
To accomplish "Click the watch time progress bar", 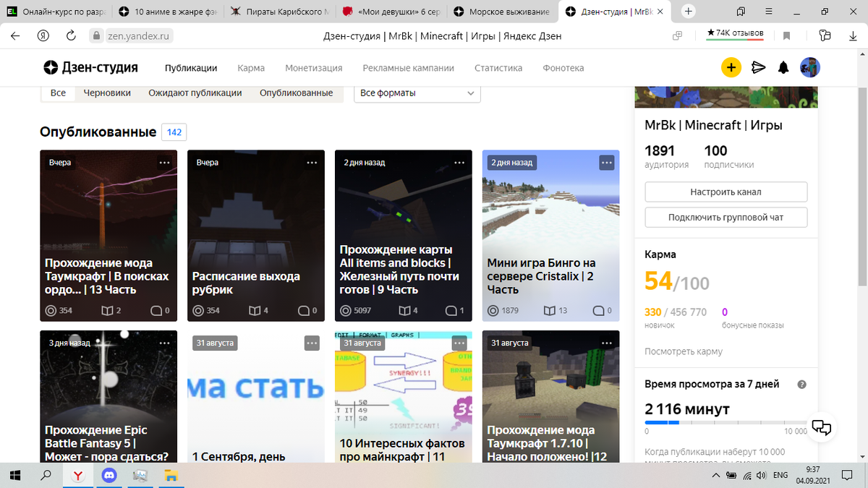I will [x=726, y=422].
